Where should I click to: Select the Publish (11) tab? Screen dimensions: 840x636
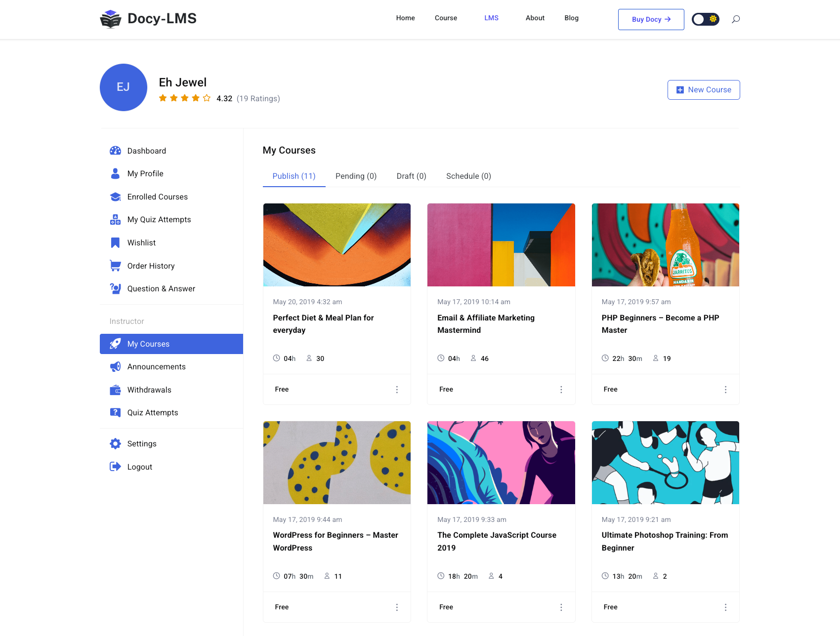point(294,176)
